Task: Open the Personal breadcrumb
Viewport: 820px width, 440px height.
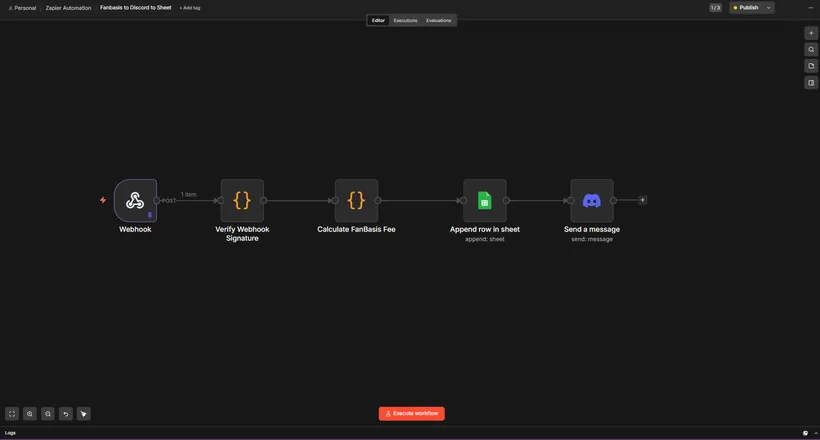Action: coord(22,8)
